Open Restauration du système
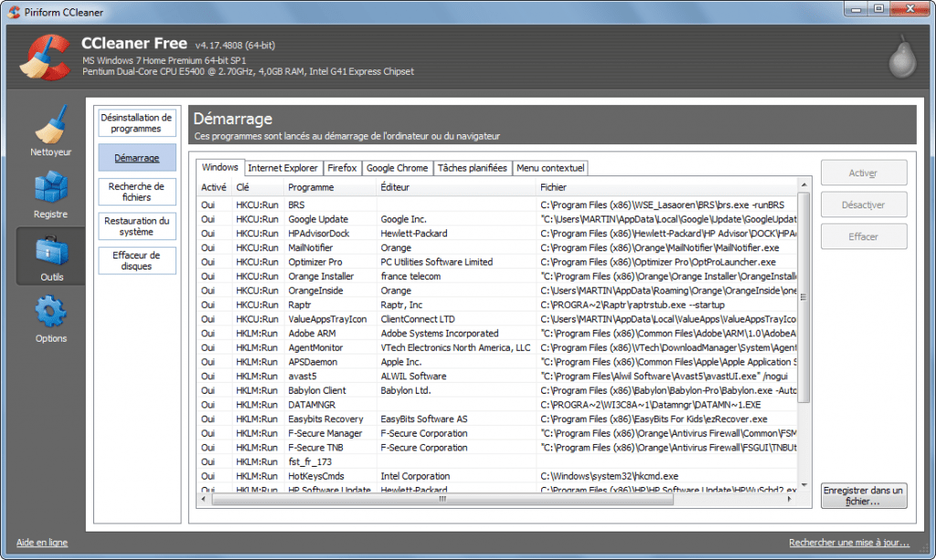This screenshot has width=936, height=560. click(137, 226)
